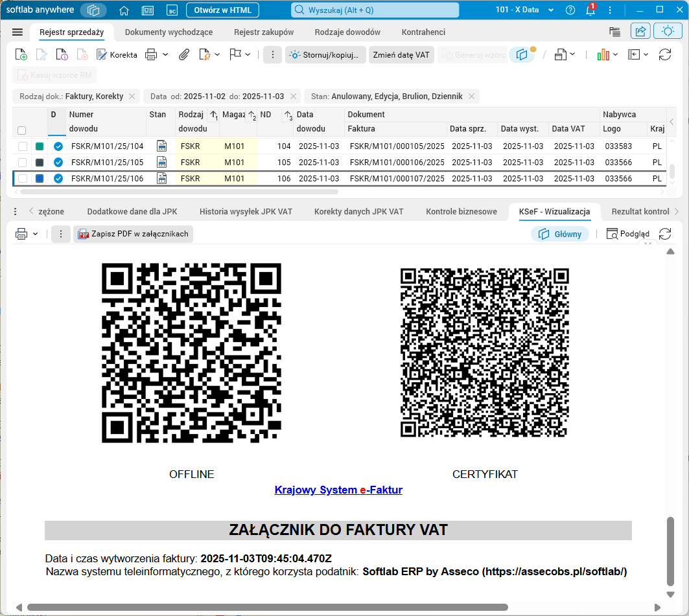The image size is (689, 616).
Task: Open the news-style layout icon in title bar
Action: coord(148,10)
